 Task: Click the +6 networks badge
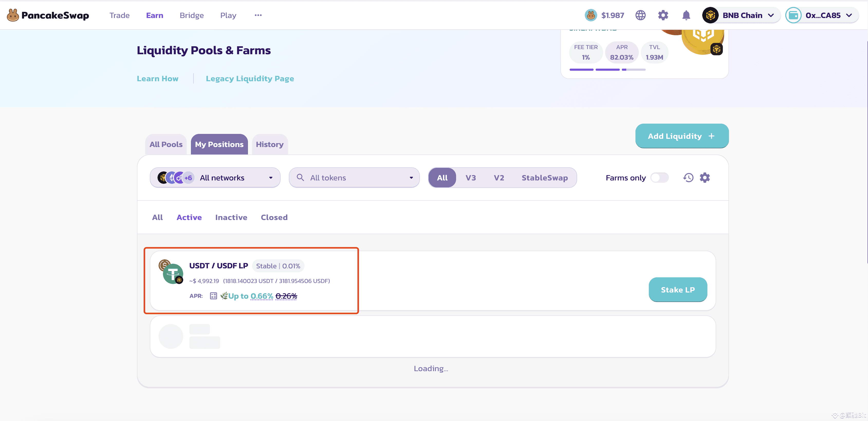(188, 178)
